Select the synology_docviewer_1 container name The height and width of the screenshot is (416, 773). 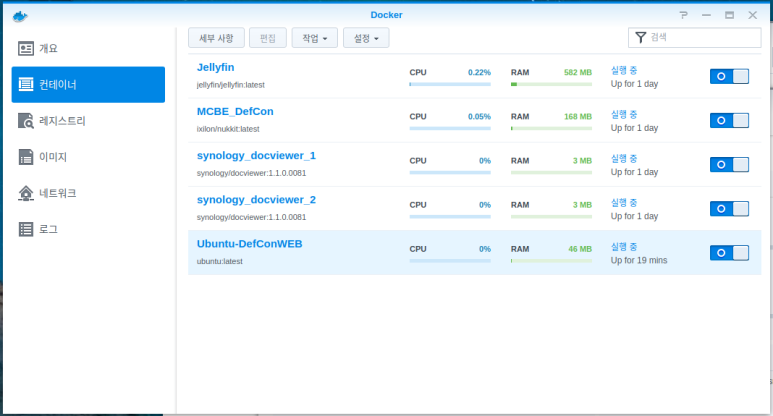point(256,156)
